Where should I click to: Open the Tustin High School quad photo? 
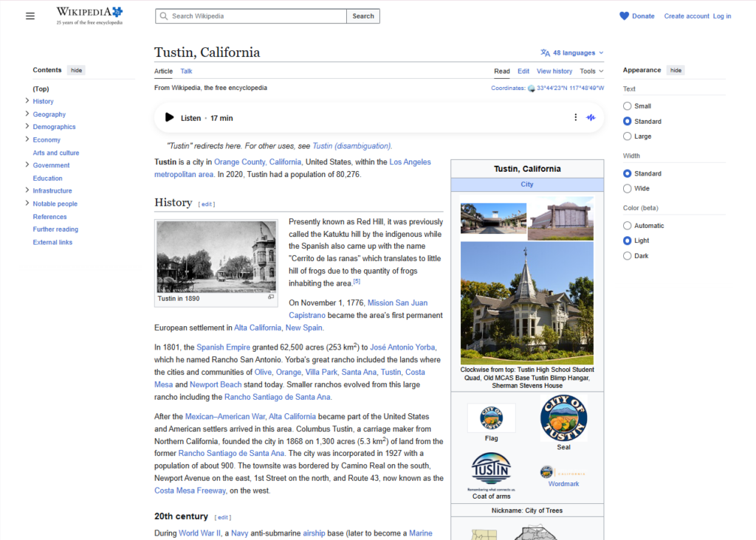(x=493, y=218)
